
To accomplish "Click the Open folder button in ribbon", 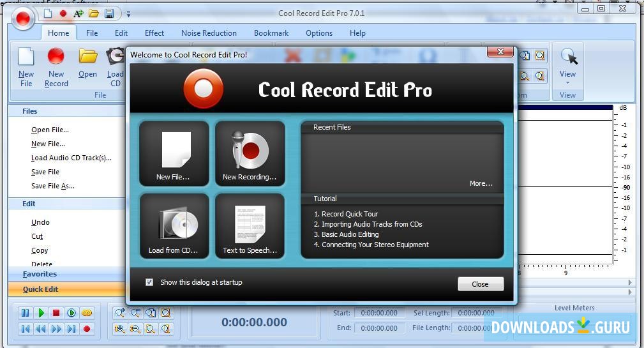I will pos(87,63).
